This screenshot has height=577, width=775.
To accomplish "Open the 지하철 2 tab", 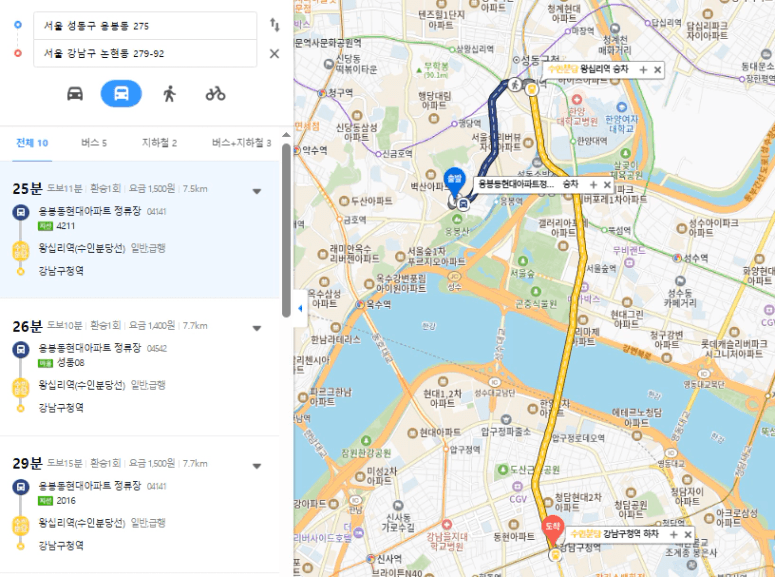I will click(x=159, y=143).
